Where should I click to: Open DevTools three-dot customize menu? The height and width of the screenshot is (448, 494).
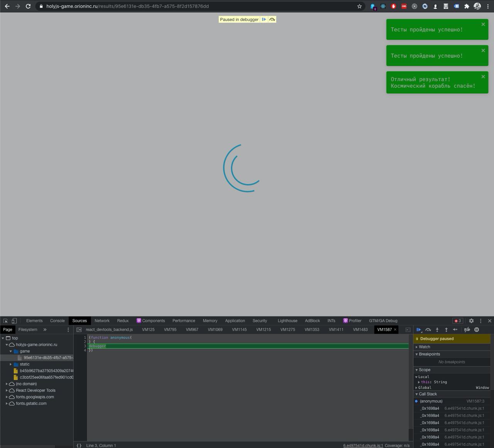pyautogui.click(x=480, y=321)
